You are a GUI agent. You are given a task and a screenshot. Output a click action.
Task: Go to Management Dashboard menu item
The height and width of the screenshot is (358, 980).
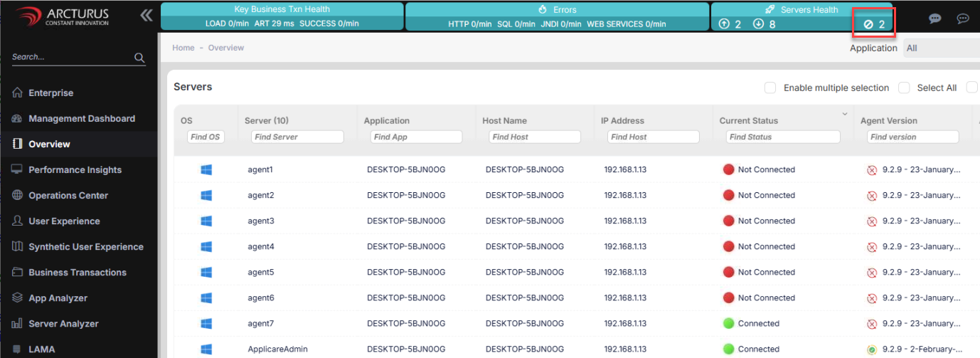[81, 119]
